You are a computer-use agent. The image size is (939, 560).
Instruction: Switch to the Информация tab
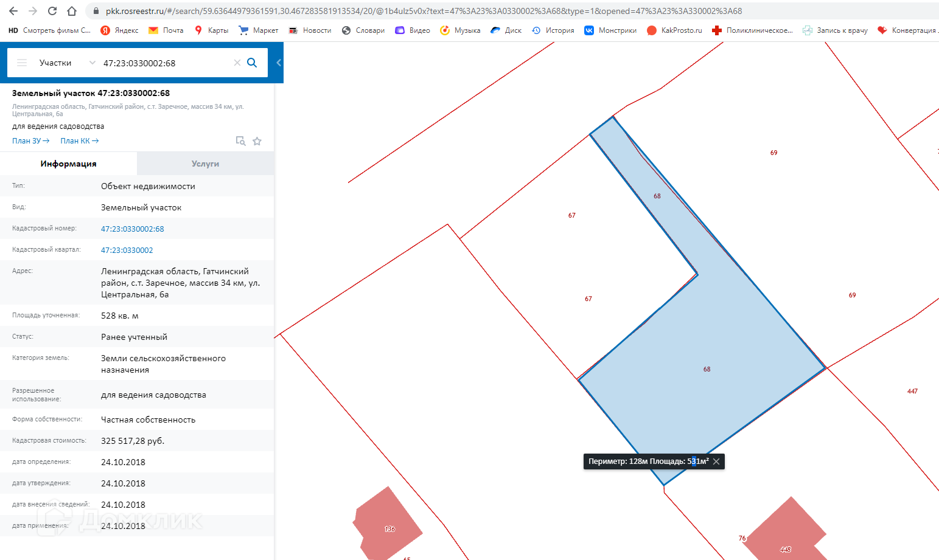[x=68, y=164]
